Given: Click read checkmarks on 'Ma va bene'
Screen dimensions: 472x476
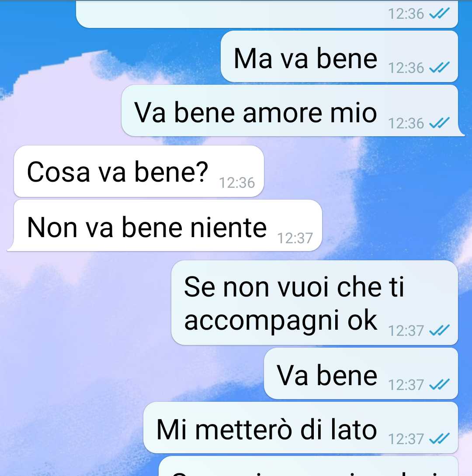Looking at the screenshot, I should pyautogui.click(x=439, y=67).
